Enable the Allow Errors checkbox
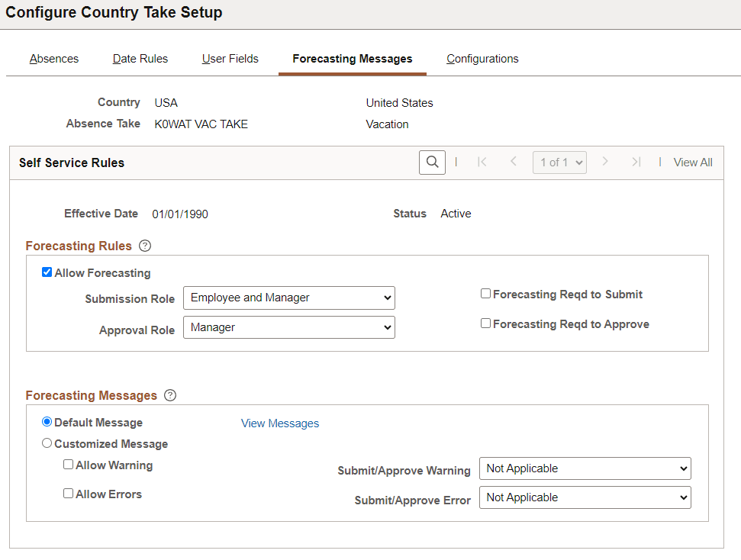 tap(68, 493)
